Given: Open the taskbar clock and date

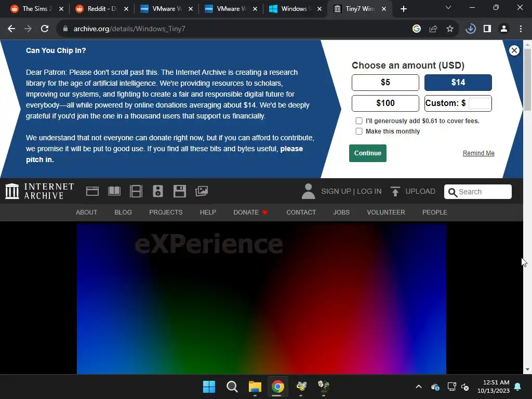Looking at the screenshot, I should pos(494,387).
